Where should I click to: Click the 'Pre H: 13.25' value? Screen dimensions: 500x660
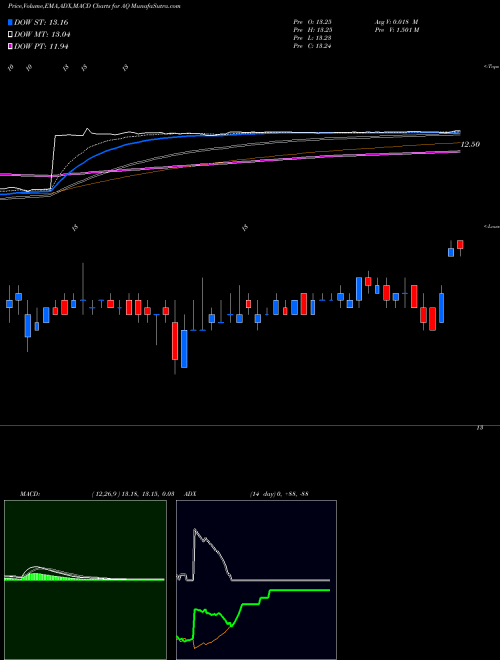click(x=312, y=30)
